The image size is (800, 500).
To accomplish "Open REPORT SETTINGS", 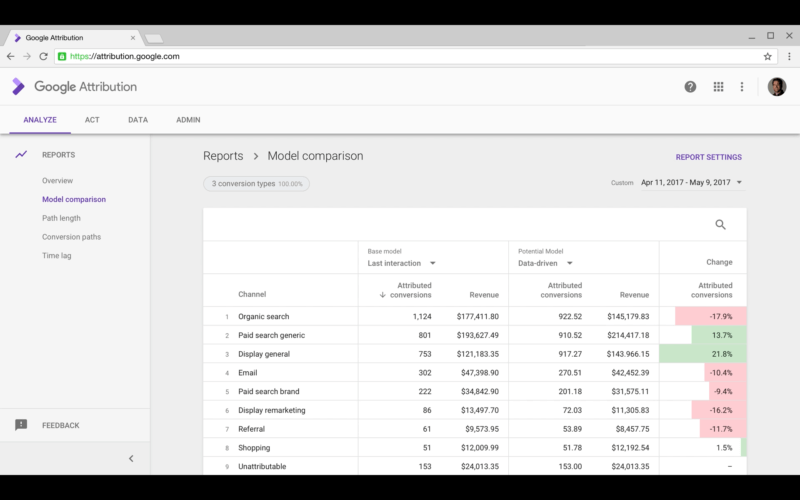I will click(x=709, y=157).
